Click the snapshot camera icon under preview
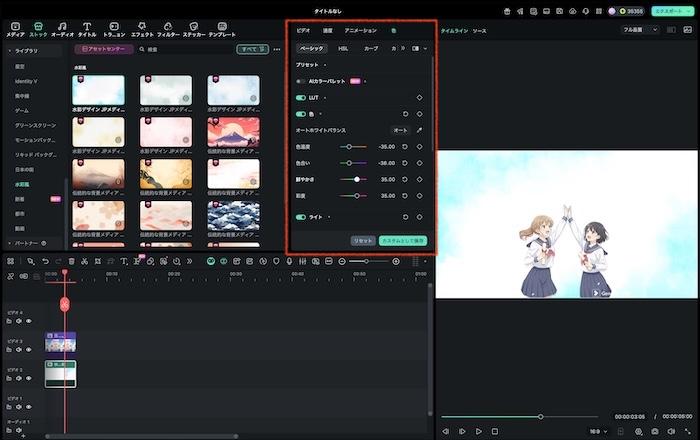This screenshot has height=440, width=700. tap(654, 432)
